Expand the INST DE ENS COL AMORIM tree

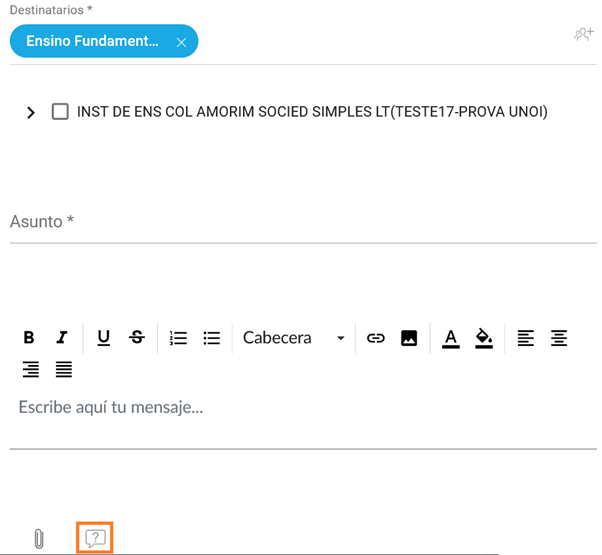[31, 113]
